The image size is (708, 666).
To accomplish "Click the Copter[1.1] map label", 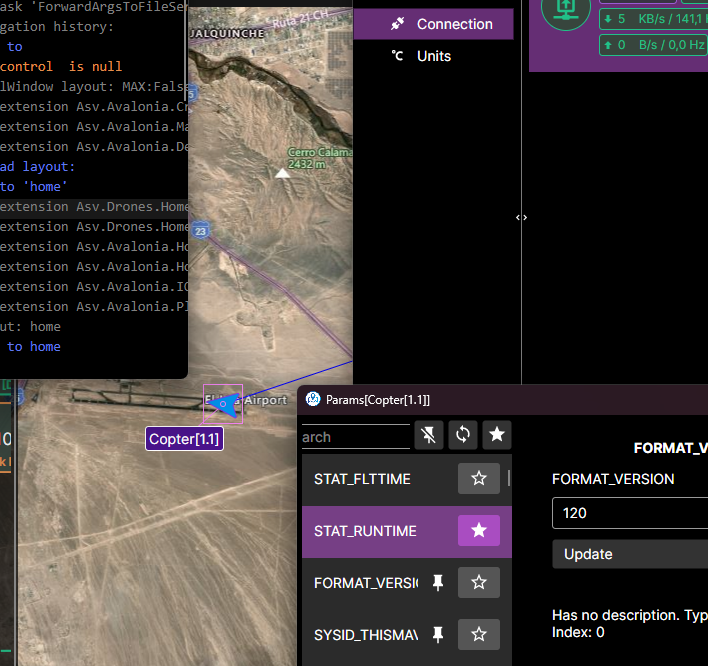I will 184,439.
